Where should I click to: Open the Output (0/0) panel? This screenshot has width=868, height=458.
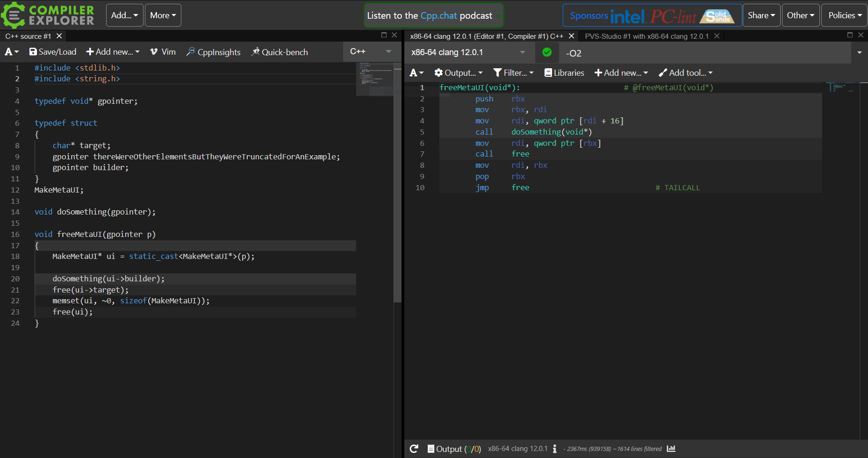coord(454,449)
